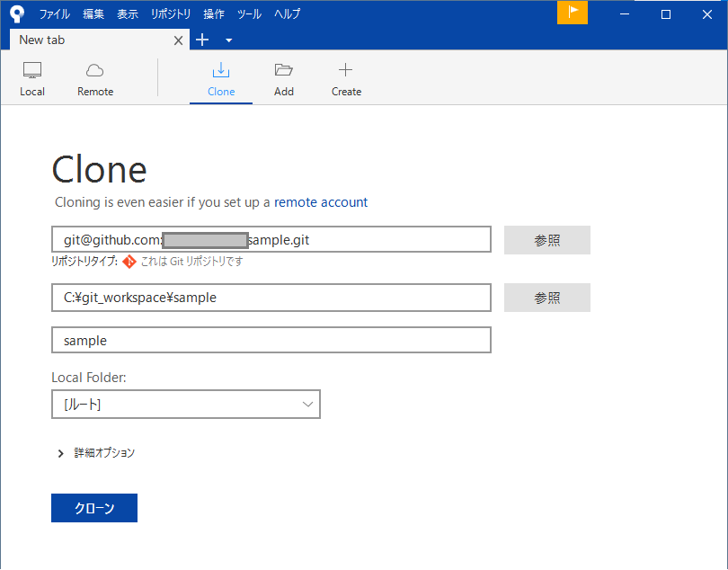Maximize the Sourcetree window
The height and width of the screenshot is (570, 728).
666,14
